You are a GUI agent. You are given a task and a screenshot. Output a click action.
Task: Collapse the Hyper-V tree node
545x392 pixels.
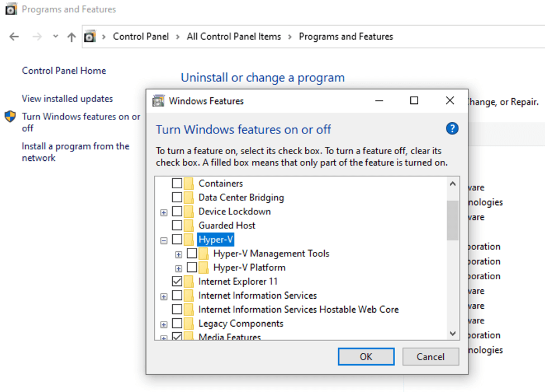163,240
